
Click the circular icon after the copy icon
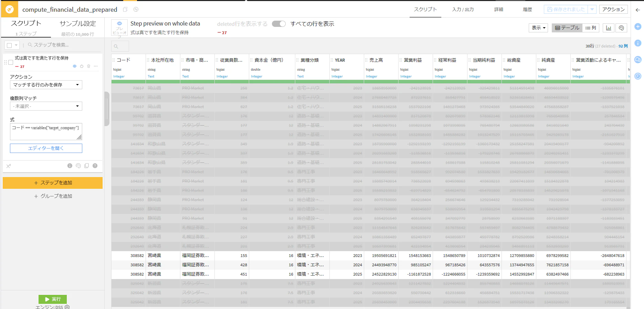coord(136,10)
